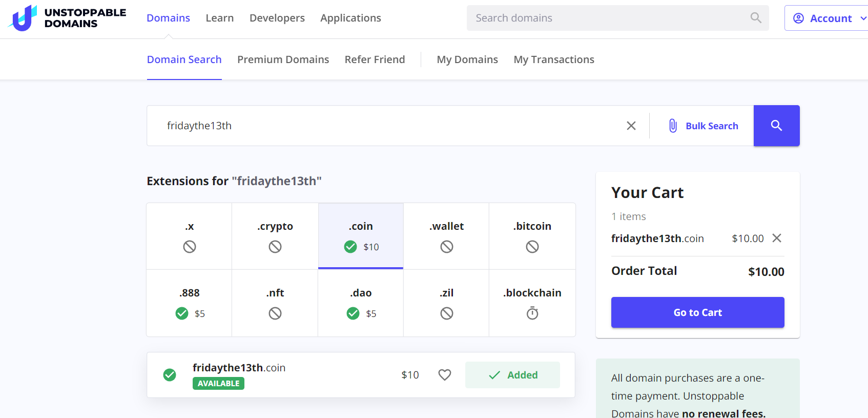Open the My Transactions tab

pyautogui.click(x=554, y=59)
